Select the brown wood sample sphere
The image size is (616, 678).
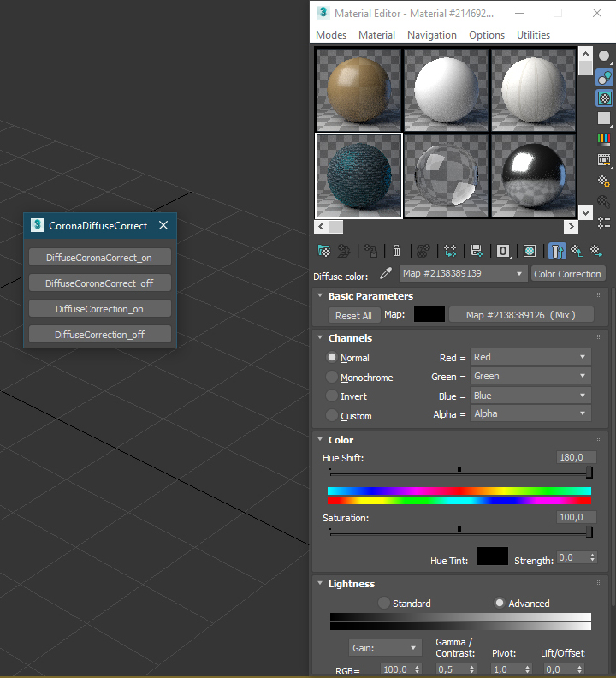pyautogui.click(x=358, y=90)
